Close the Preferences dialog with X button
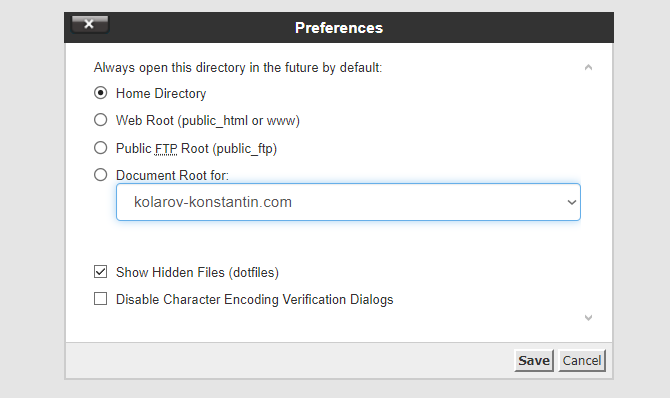The image size is (670, 398). tap(90, 24)
